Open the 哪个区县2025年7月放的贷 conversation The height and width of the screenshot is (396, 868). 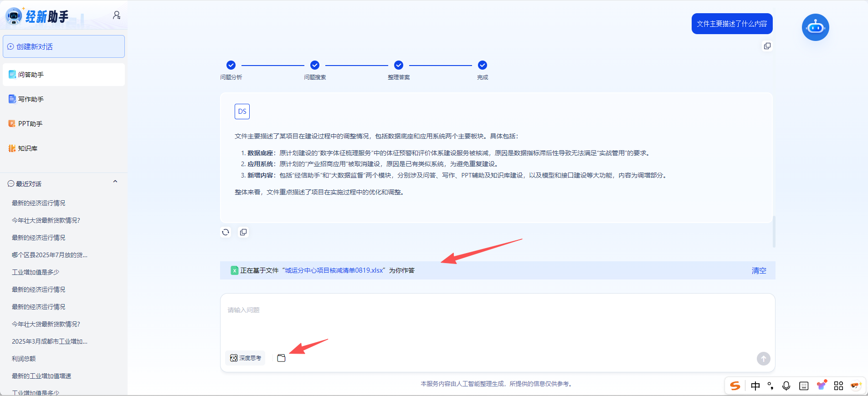click(x=50, y=255)
